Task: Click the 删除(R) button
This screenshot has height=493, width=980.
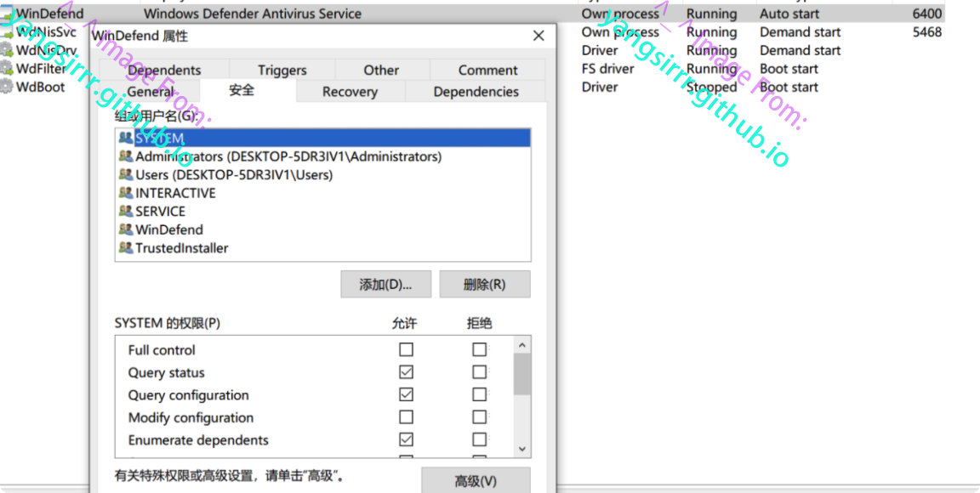Action: coord(485,284)
